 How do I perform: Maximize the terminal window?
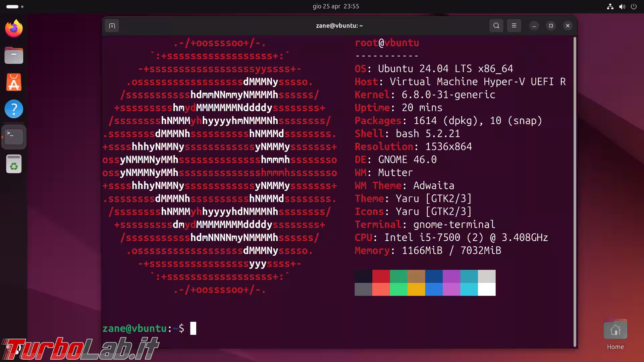click(551, 26)
